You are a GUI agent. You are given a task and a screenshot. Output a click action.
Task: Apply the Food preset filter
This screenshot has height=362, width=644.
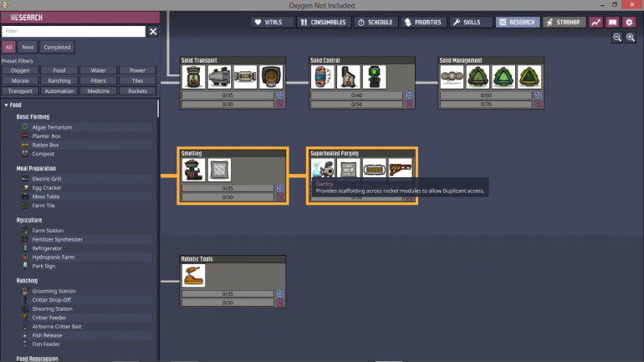pyautogui.click(x=59, y=70)
